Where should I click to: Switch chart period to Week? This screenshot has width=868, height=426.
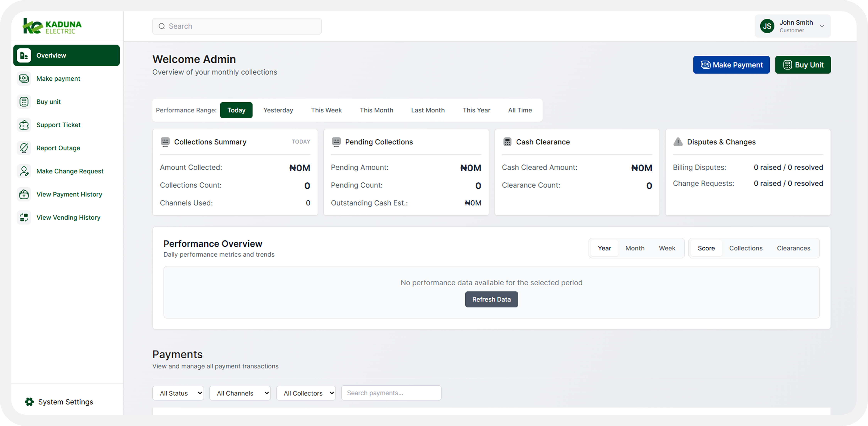[667, 248]
